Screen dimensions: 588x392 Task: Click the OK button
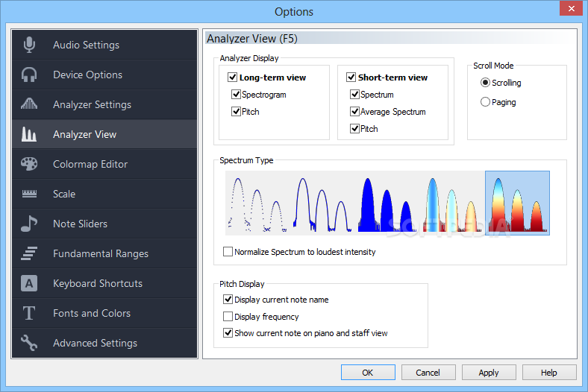pos(368,373)
